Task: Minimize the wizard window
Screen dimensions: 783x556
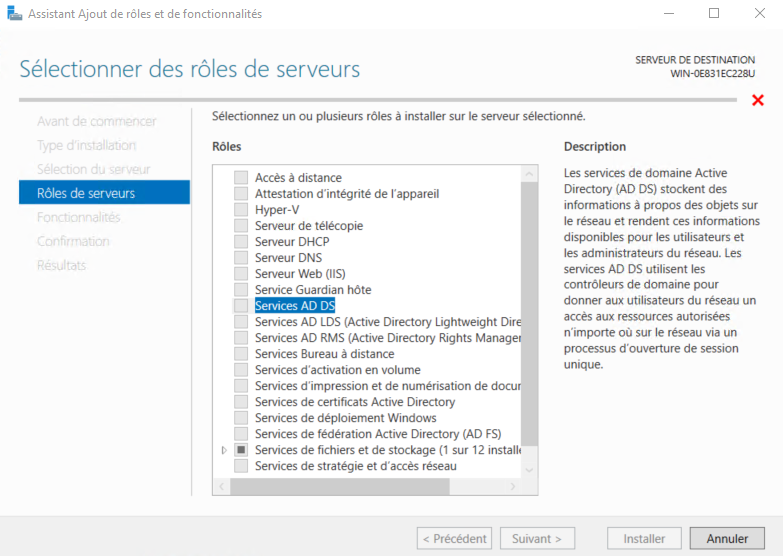Action: [669, 13]
